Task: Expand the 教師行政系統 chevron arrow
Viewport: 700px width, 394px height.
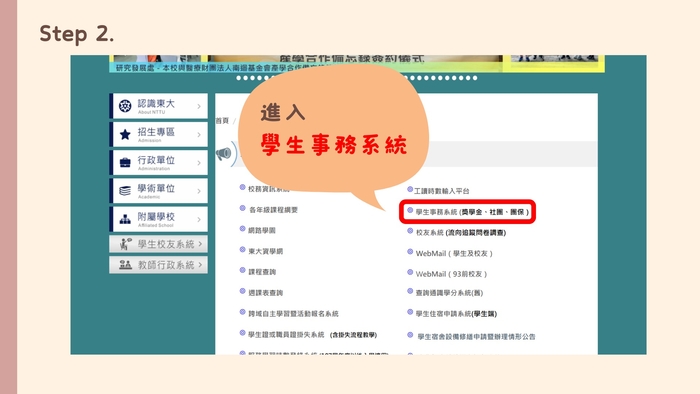Action: (x=200, y=265)
